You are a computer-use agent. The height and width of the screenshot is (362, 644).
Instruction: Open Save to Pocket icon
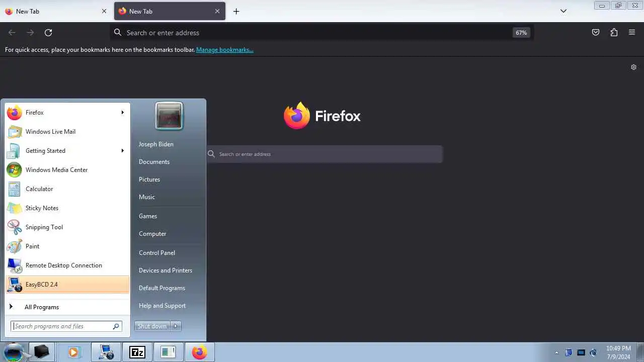(596, 33)
